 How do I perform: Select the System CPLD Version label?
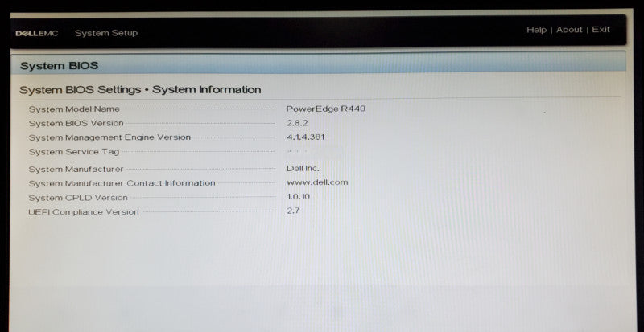pyautogui.click(x=78, y=198)
